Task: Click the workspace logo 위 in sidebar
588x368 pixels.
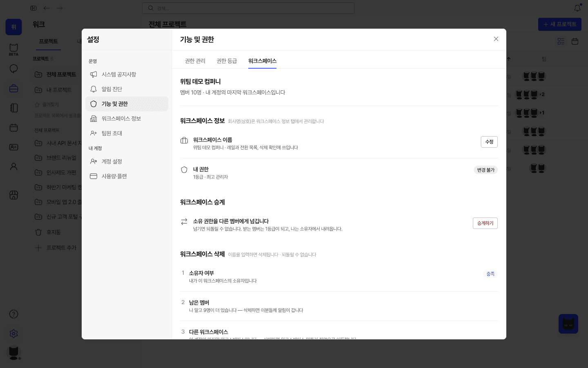Action: point(13,27)
